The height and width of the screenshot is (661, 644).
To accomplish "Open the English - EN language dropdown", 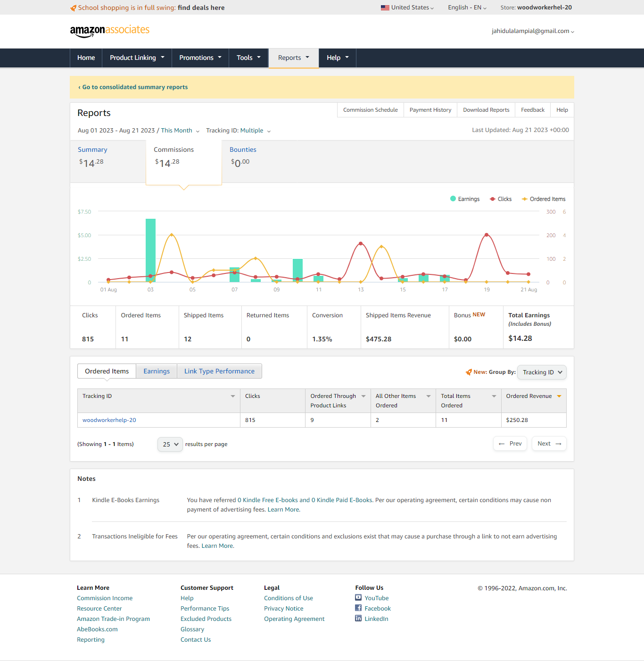I will [467, 8].
